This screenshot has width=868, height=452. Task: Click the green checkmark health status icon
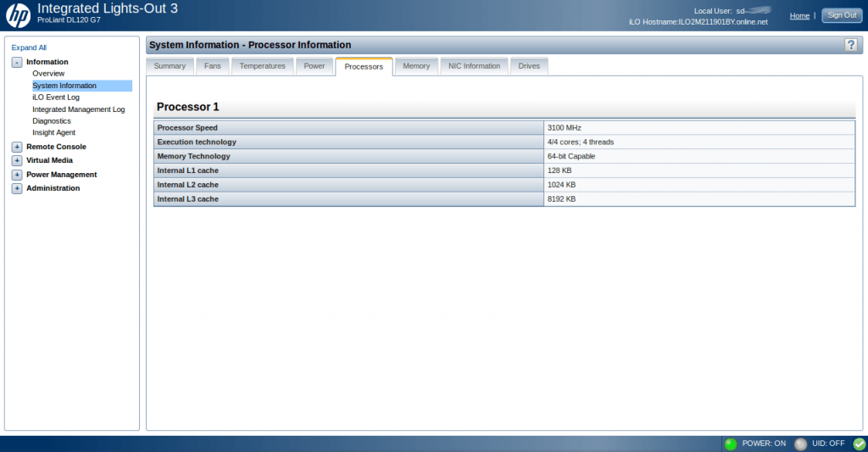coord(860,444)
